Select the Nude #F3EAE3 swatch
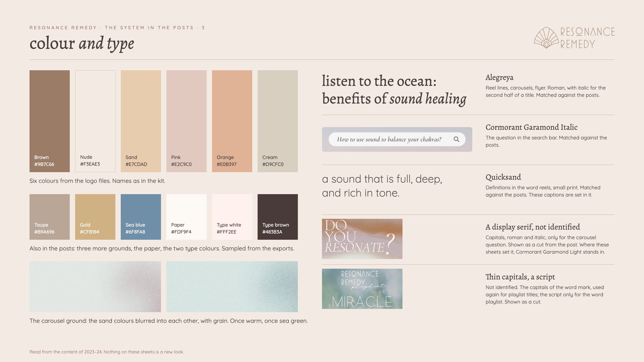The image size is (644, 362). 95,121
